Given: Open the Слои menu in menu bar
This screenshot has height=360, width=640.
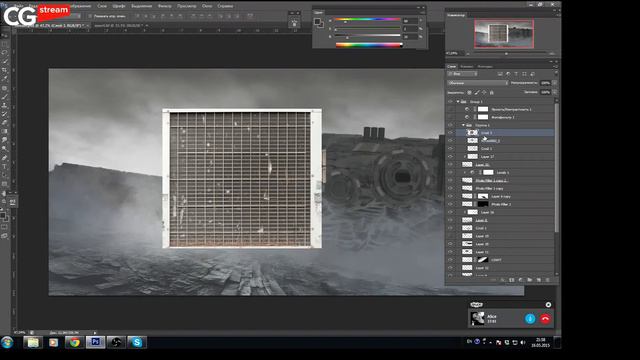Looking at the screenshot, I should pyautogui.click(x=102, y=6).
